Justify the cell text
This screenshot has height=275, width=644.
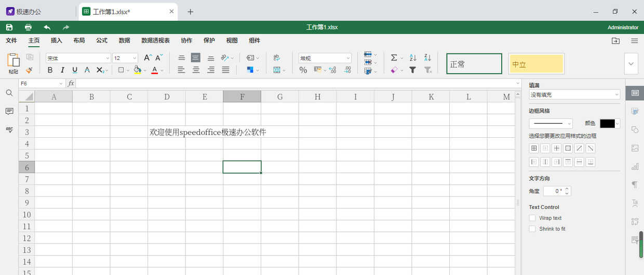click(225, 70)
